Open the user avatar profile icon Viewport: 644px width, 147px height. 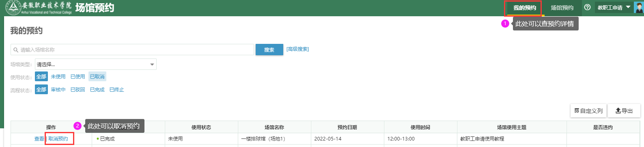tap(639, 7)
